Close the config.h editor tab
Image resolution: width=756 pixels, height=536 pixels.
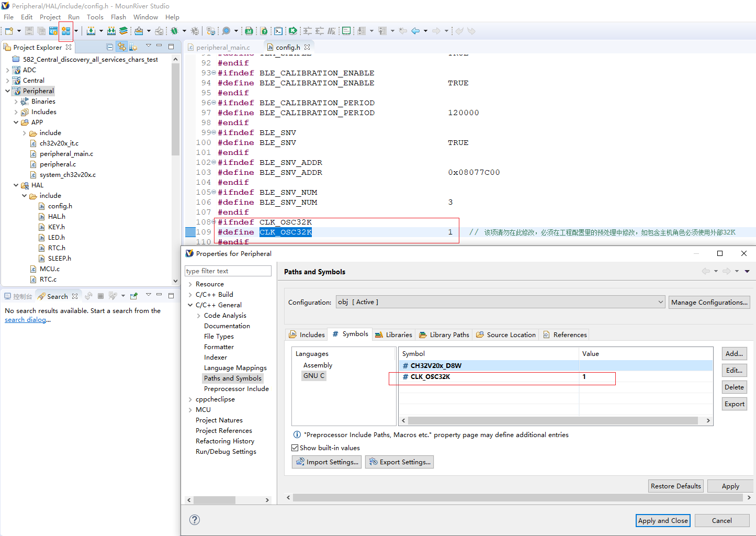tap(307, 47)
